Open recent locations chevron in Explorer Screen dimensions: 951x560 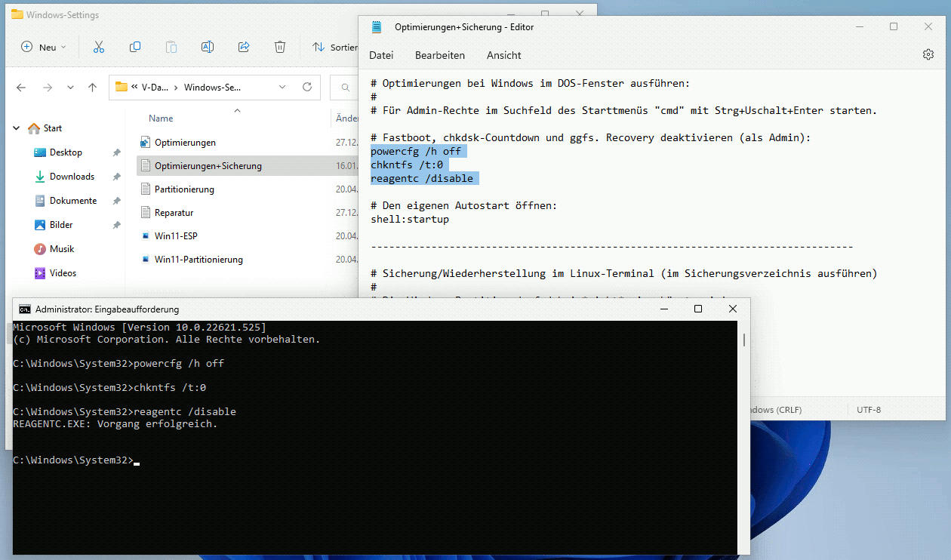[x=70, y=87]
